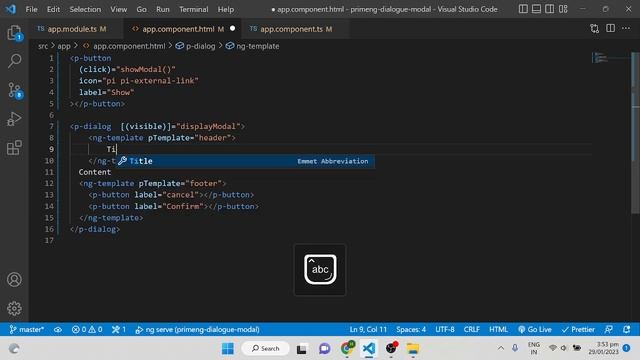Click Go Live in status bar

coord(535,329)
